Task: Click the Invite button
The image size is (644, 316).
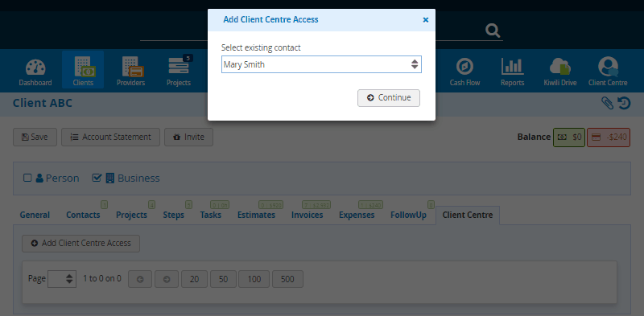Action: [188, 137]
